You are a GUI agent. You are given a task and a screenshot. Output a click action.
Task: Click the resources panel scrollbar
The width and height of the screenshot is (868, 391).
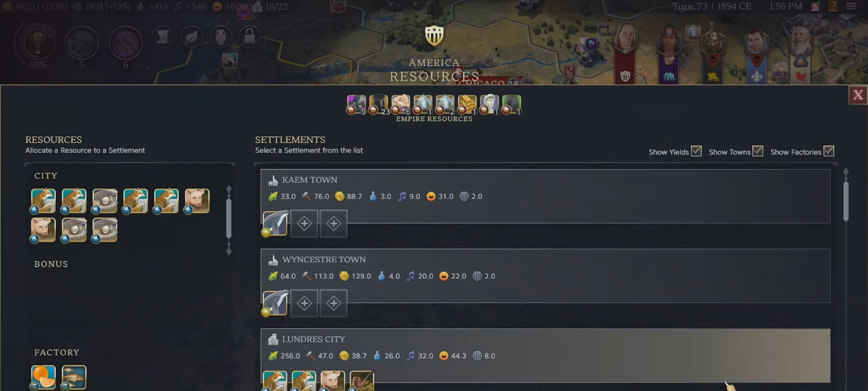coord(229,218)
